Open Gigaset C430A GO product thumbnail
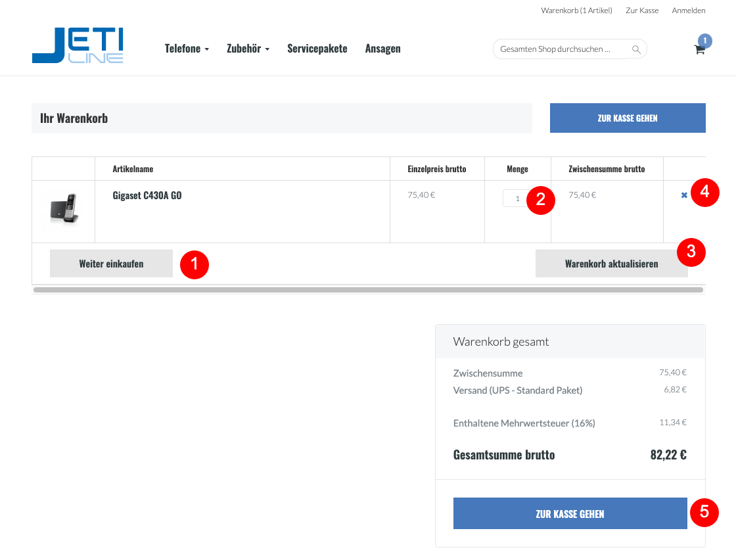 point(64,208)
